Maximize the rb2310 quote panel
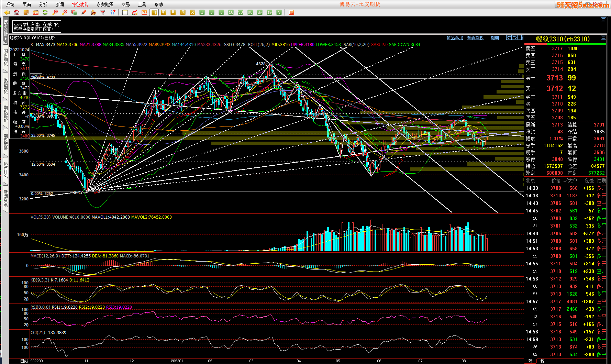This screenshot has height=364, width=611. click(x=603, y=37)
